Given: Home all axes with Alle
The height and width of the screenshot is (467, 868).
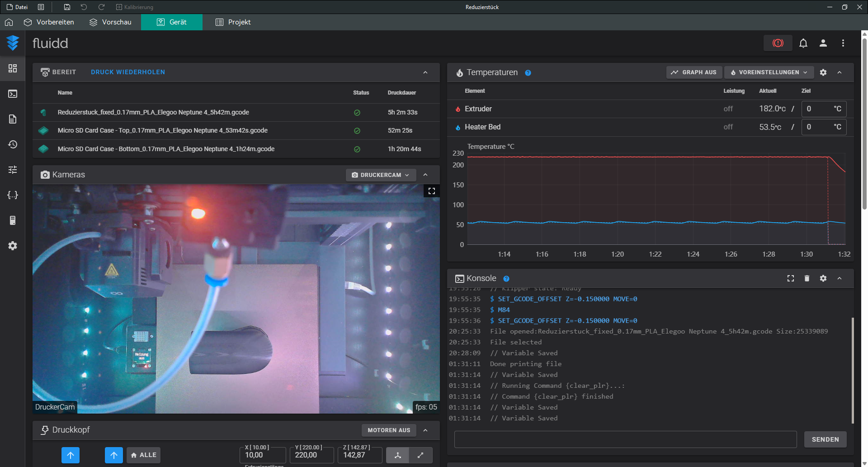Looking at the screenshot, I should [x=143, y=455].
